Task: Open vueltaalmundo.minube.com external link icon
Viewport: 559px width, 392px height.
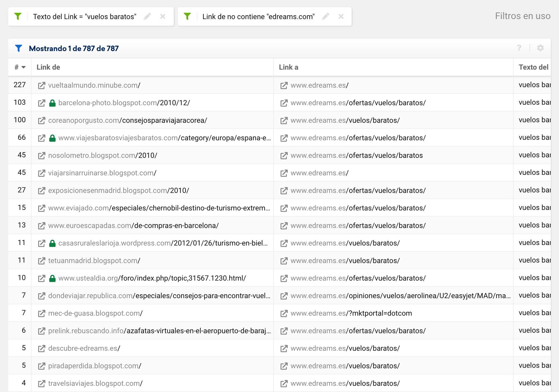Action: [x=42, y=85]
